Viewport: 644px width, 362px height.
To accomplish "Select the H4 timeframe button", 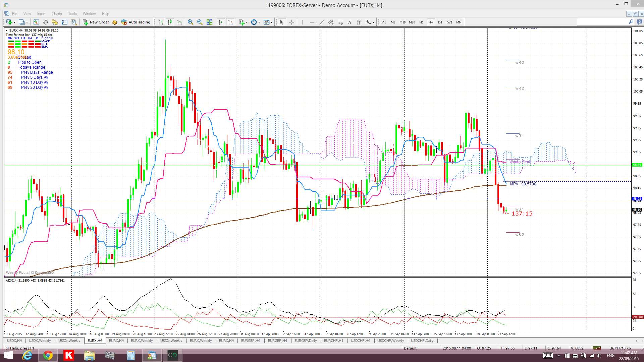I will click(x=431, y=22).
